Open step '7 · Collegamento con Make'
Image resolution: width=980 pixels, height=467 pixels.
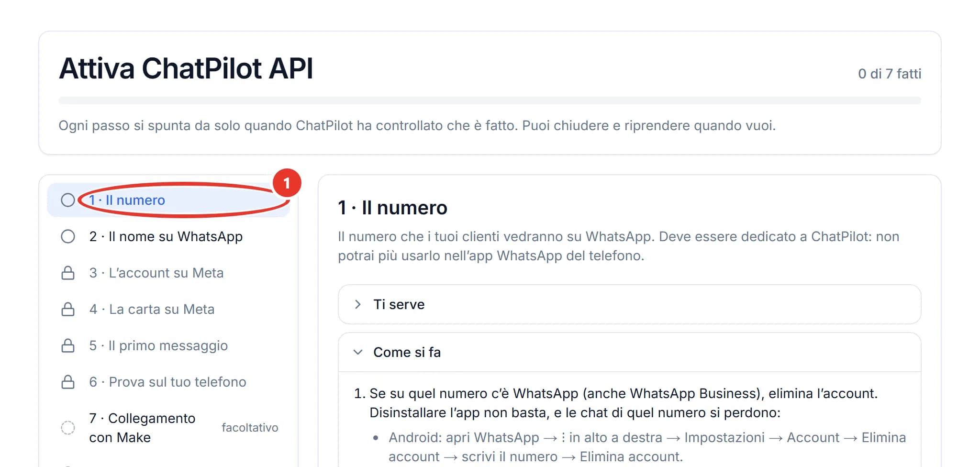[x=168, y=428]
